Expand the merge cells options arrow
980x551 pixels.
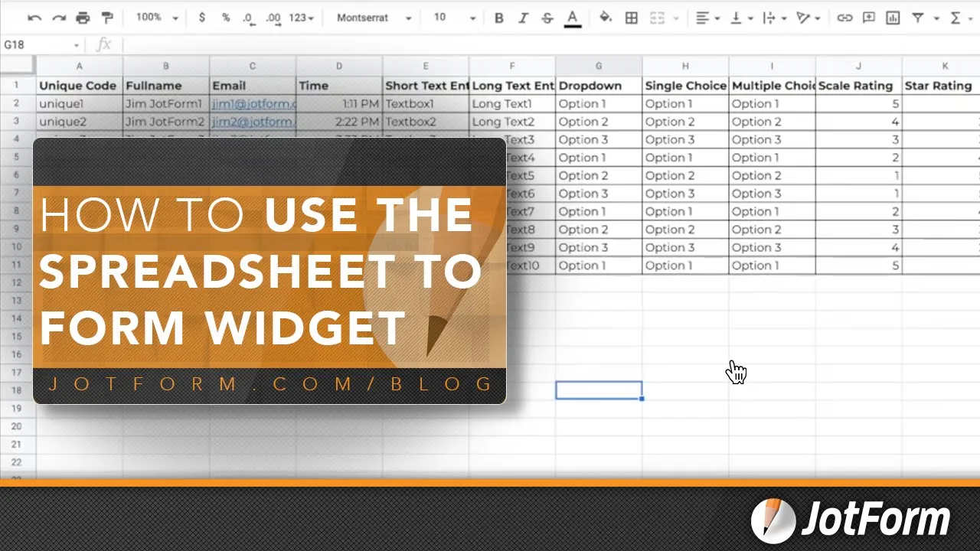(675, 18)
